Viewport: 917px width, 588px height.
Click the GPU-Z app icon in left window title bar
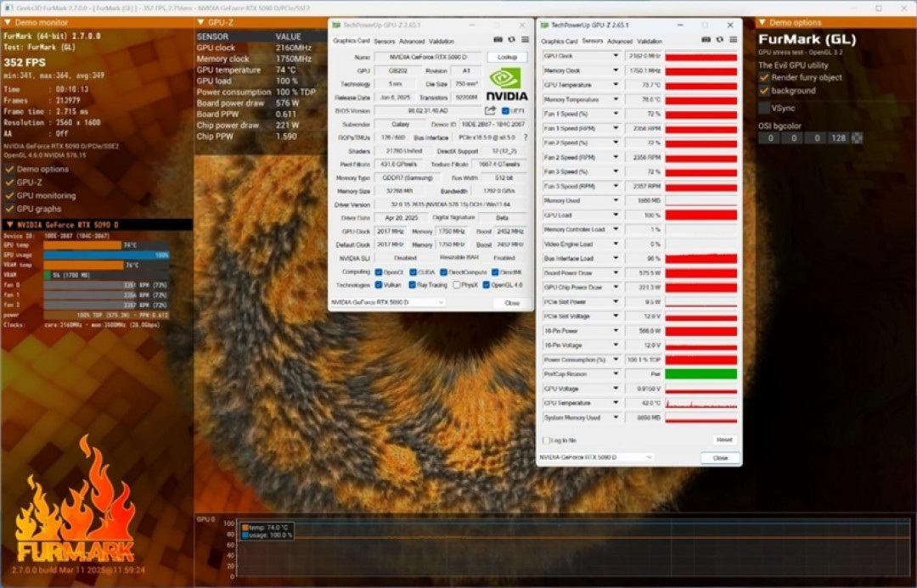click(335, 25)
